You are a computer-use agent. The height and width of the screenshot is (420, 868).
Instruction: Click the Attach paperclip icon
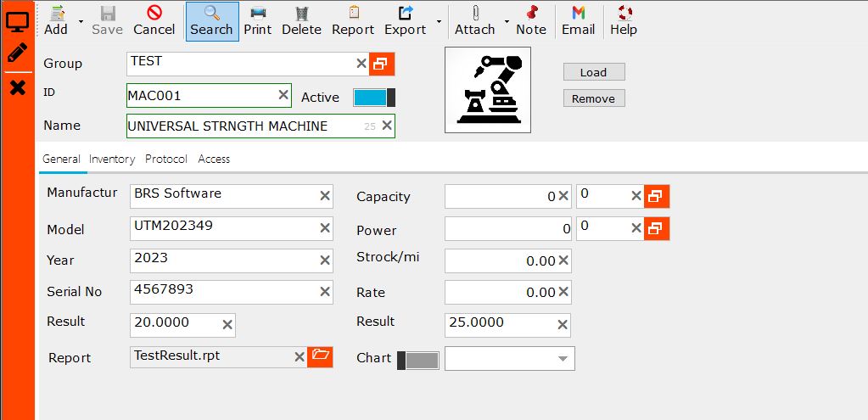[x=475, y=12]
